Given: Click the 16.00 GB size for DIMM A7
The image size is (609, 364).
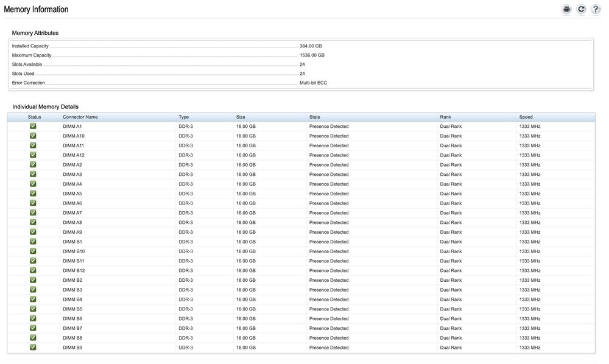Looking at the screenshot, I should [x=246, y=213].
